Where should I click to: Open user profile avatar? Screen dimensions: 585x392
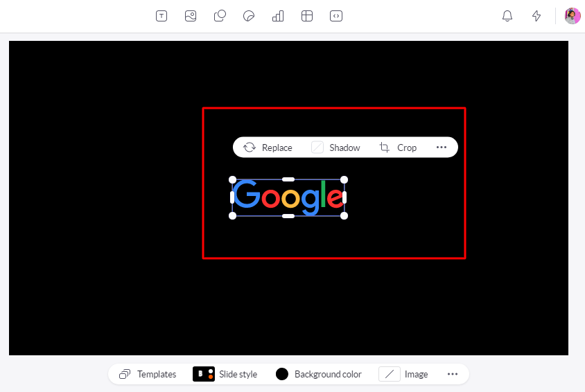573,16
